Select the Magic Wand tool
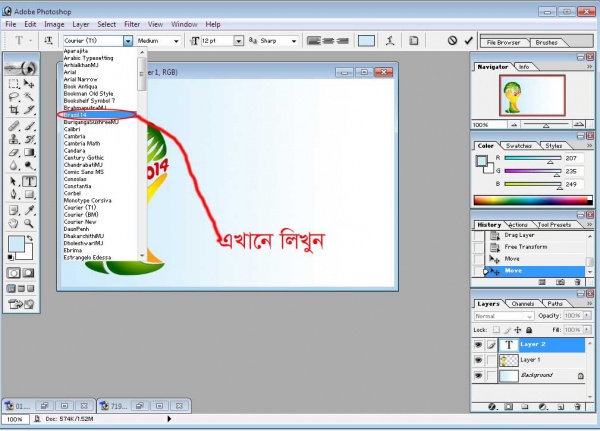 [x=29, y=96]
